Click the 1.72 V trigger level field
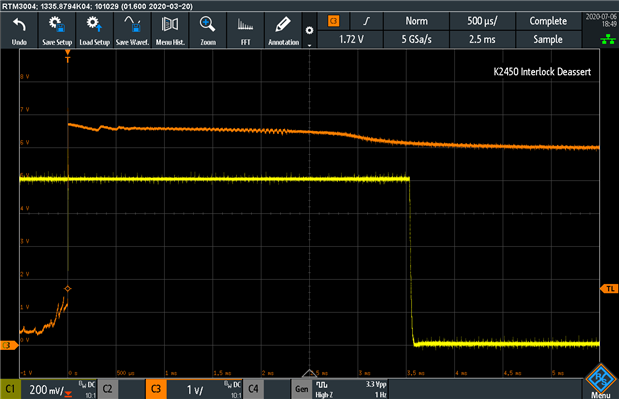 [351, 39]
